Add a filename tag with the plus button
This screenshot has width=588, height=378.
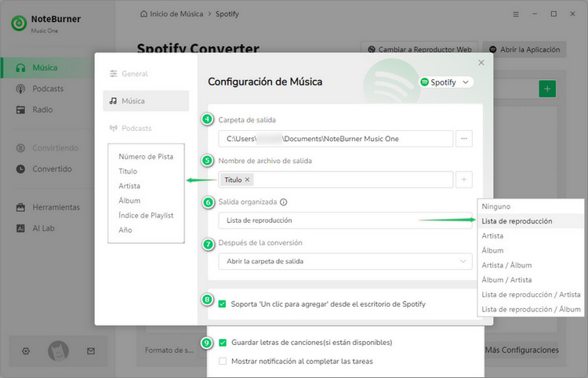[x=464, y=180]
